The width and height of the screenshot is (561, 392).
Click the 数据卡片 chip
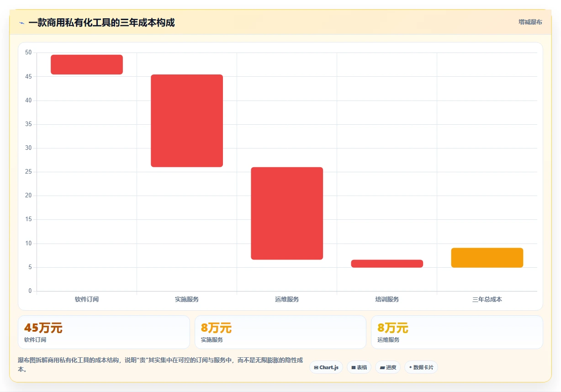point(421,367)
